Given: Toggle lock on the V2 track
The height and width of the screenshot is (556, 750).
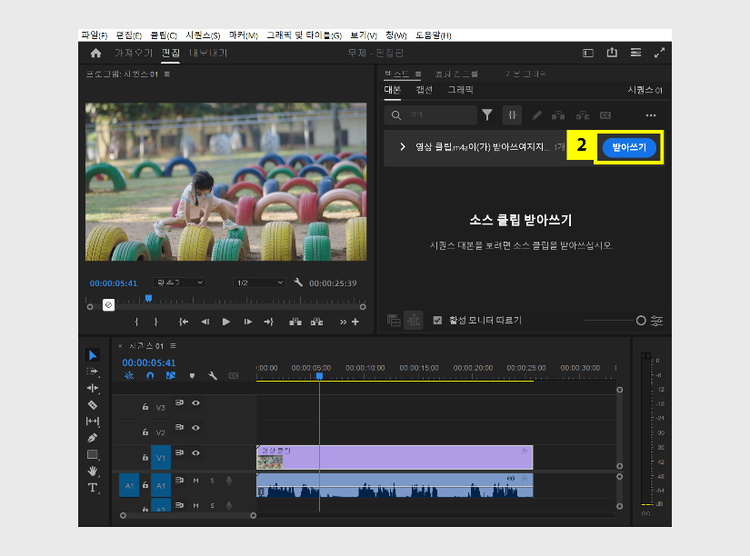Looking at the screenshot, I should [x=146, y=432].
